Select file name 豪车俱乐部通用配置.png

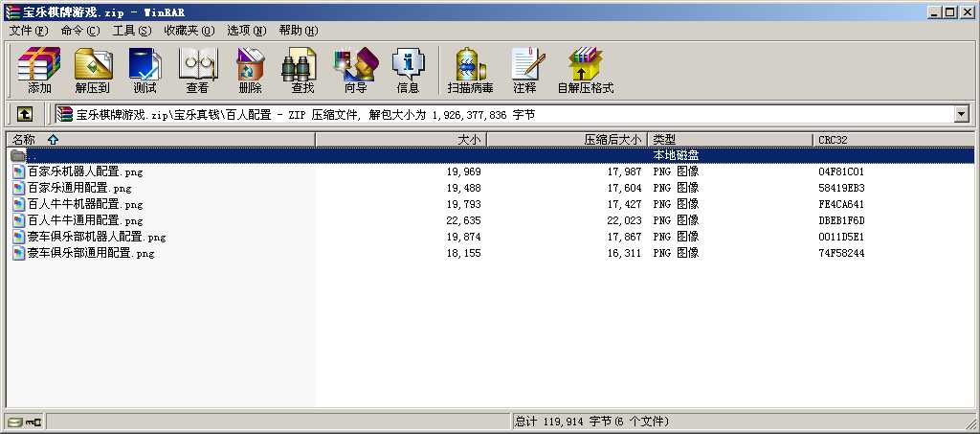[91, 253]
